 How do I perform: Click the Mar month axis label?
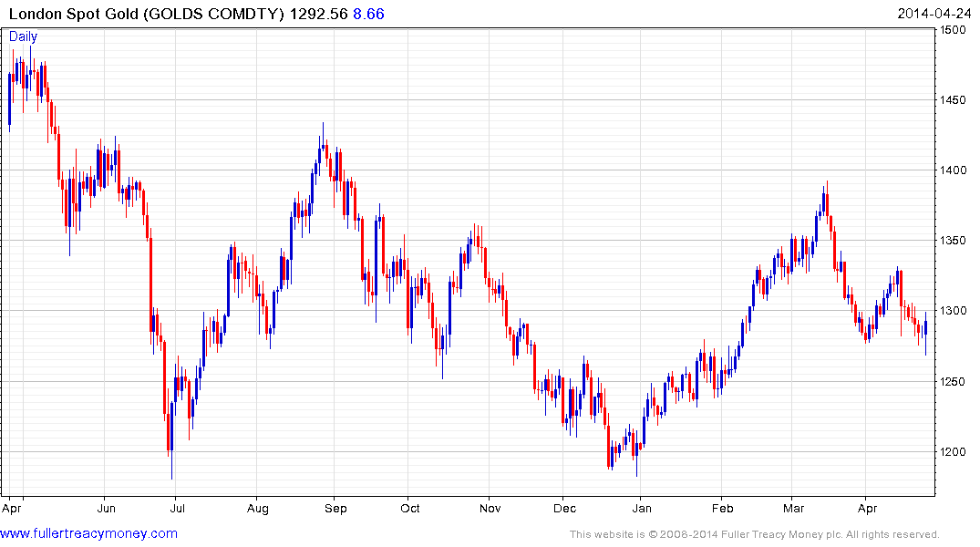pyautogui.click(x=794, y=508)
